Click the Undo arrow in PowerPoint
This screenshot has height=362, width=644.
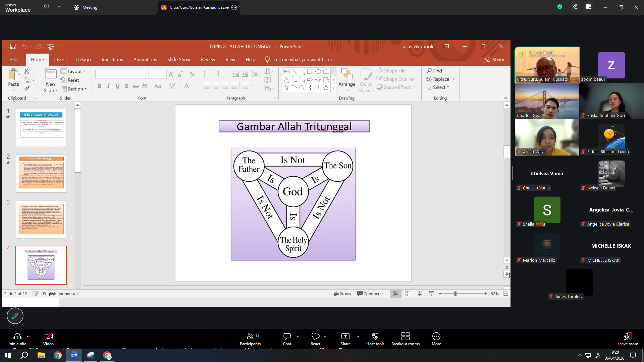(24, 47)
